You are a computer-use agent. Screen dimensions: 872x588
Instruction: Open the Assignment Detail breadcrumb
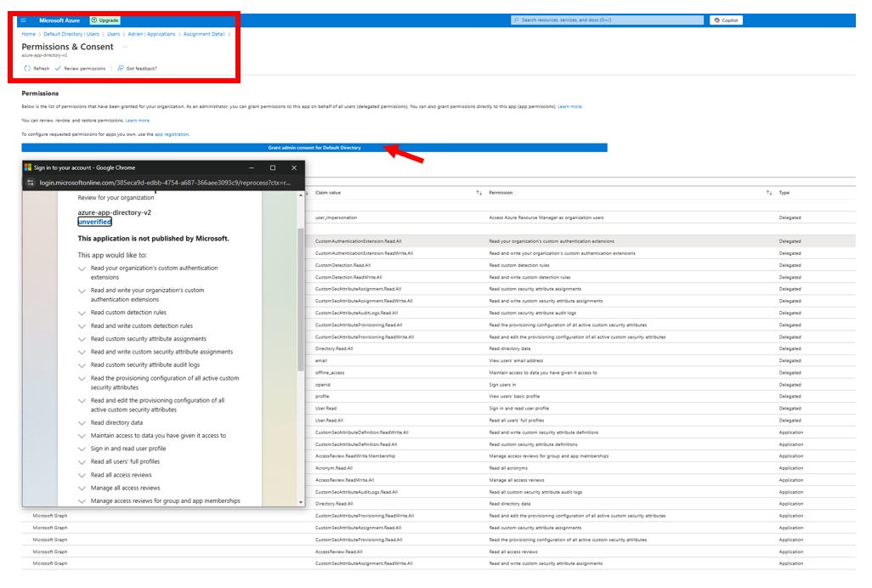(x=204, y=35)
